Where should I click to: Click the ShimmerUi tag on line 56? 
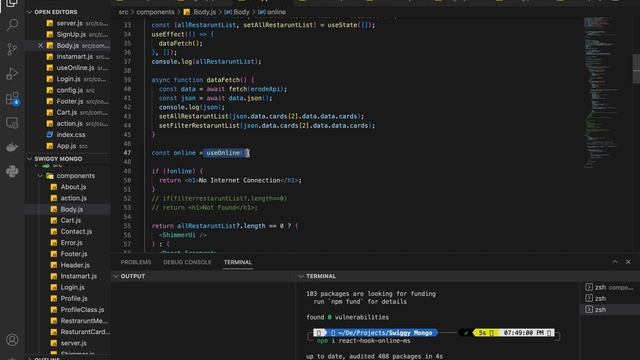(x=183, y=235)
